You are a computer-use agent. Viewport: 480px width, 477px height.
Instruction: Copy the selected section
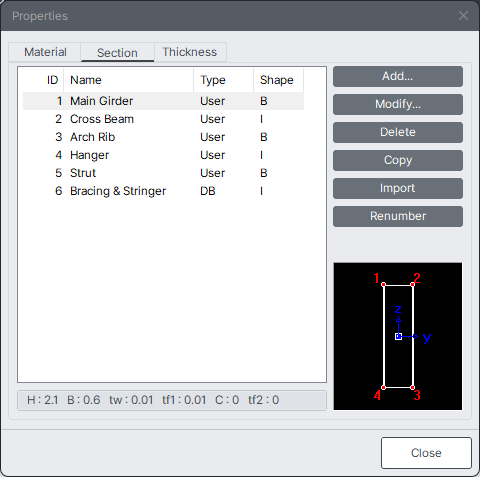tap(398, 160)
